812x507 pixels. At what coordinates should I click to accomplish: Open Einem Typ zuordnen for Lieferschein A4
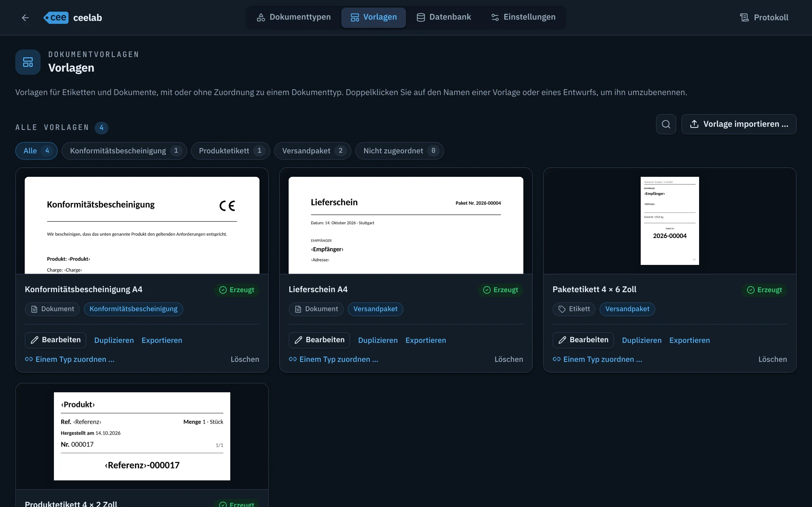[334, 359]
